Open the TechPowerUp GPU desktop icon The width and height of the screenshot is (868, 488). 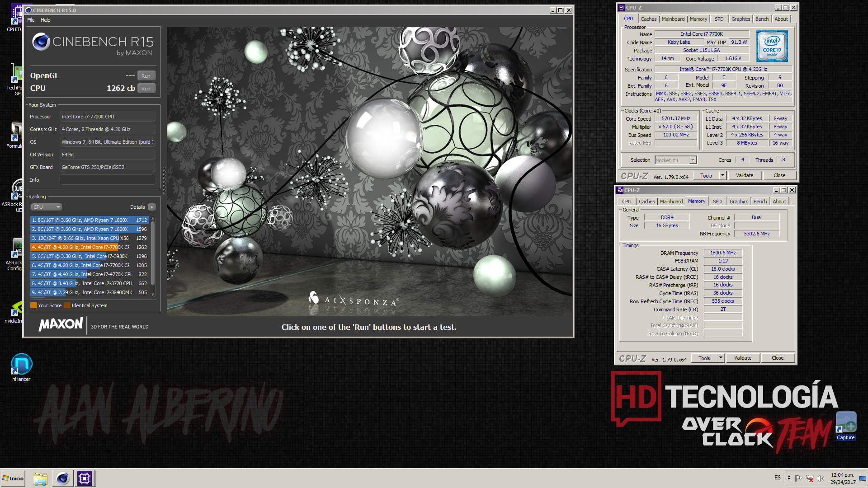point(14,79)
